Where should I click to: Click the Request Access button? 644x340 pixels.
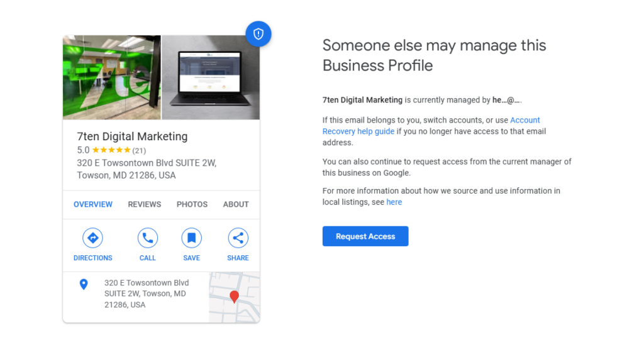point(365,236)
